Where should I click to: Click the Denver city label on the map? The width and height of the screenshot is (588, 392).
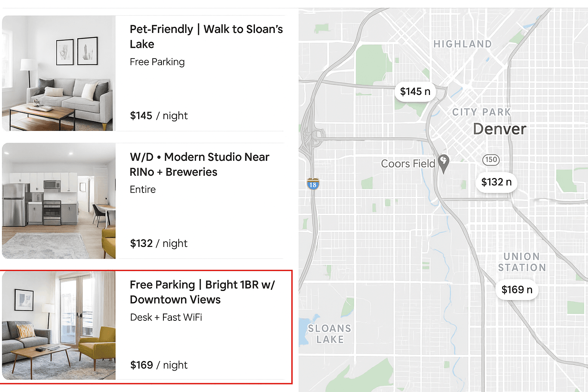pos(499,129)
